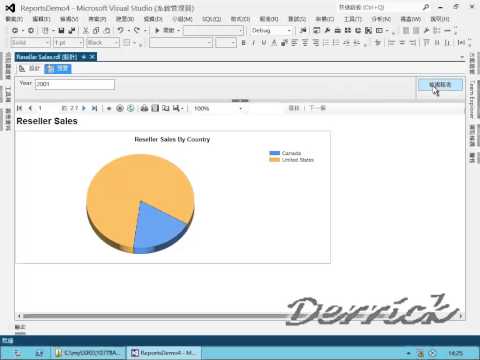The width and height of the screenshot is (480, 360).
Task: Open page setup for the report
Action: point(166,108)
